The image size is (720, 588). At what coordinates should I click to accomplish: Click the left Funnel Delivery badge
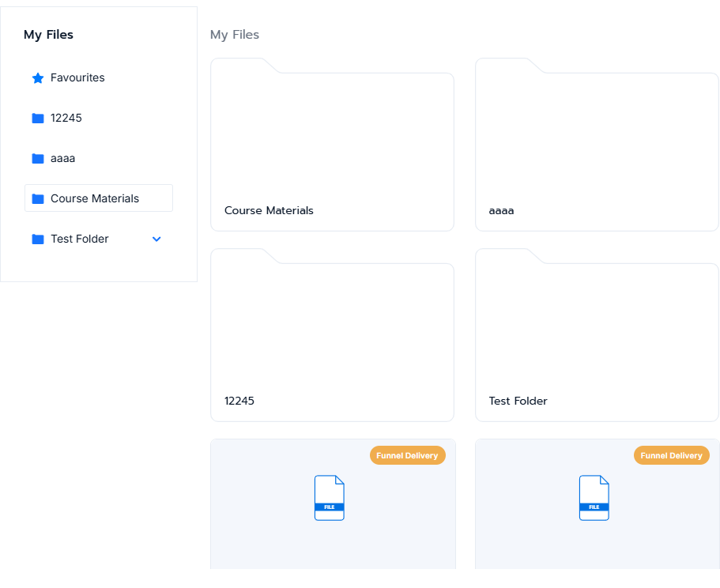407,455
